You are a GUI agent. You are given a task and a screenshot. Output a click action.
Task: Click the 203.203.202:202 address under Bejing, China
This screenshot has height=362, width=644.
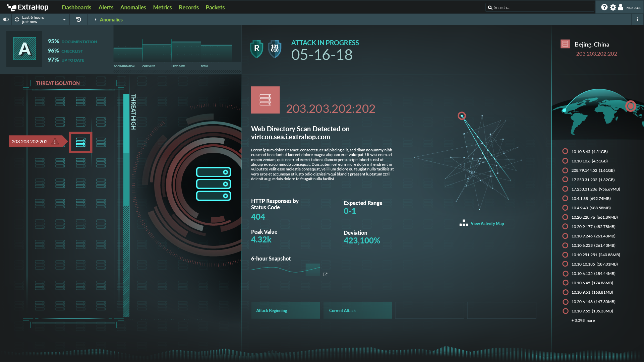coord(596,54)
